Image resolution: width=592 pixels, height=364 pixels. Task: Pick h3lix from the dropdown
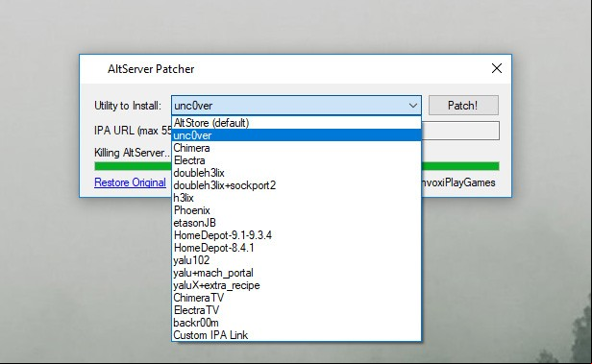(x=296, y=198)
